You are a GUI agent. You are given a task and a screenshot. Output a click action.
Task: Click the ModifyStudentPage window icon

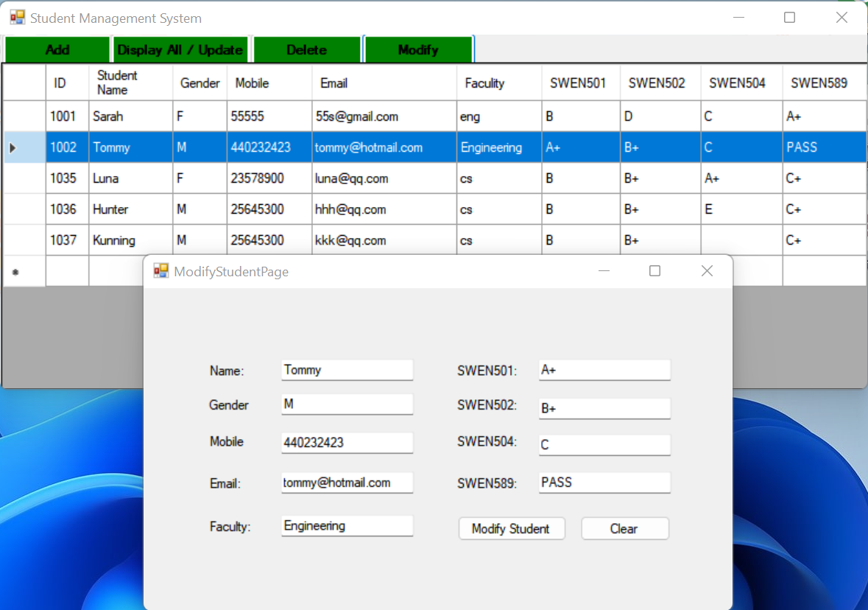tap(160, 270)
